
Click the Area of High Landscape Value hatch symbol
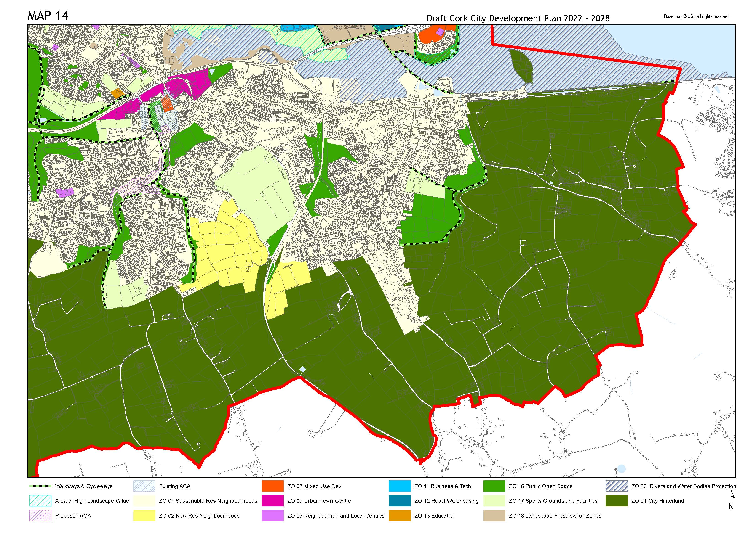pyautogui.click(x=40, y=501)
